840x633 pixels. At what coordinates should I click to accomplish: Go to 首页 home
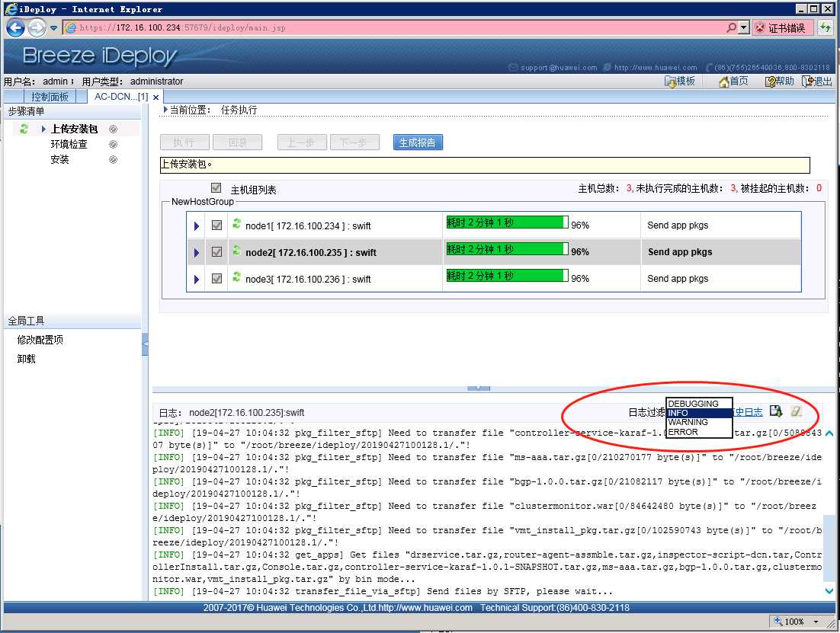tap(733, 81)
